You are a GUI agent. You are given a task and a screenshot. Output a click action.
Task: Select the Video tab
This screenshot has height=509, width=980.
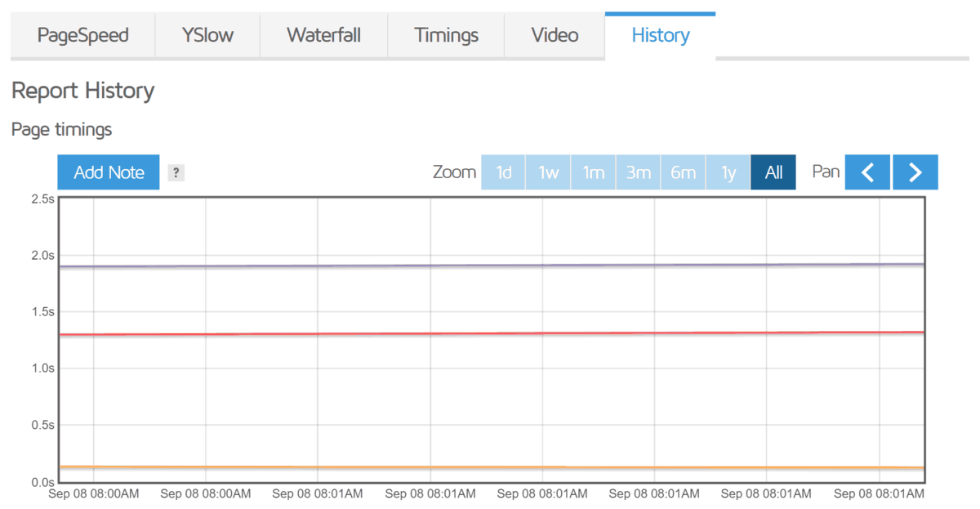tap(555, 35)
